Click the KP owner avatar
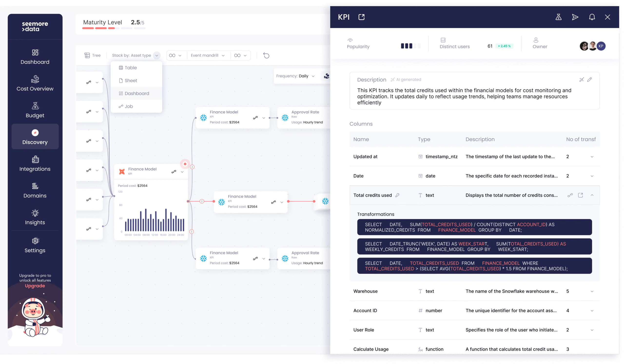Screen dimensions: 624x364 pos(601,46)
